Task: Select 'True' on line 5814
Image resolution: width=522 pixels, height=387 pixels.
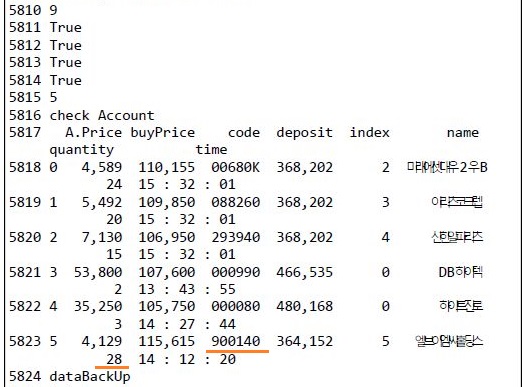Action: 66,80
